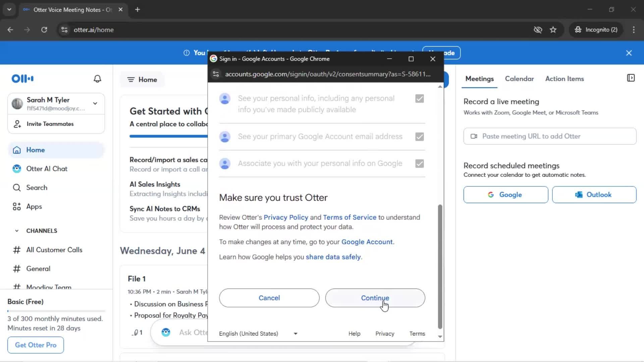Reload the otter.ai page

pyautogui.click(x=44, y=30)
